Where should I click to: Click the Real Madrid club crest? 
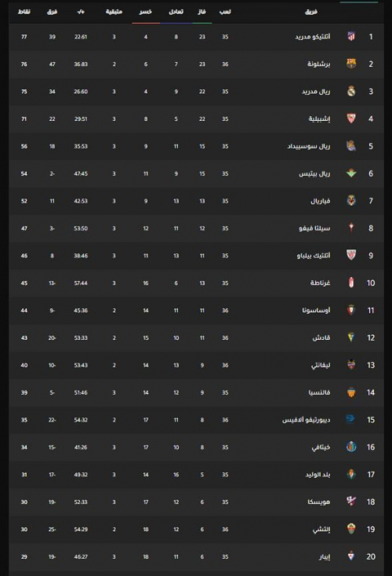pyautogui.click(x=351, y=91)
